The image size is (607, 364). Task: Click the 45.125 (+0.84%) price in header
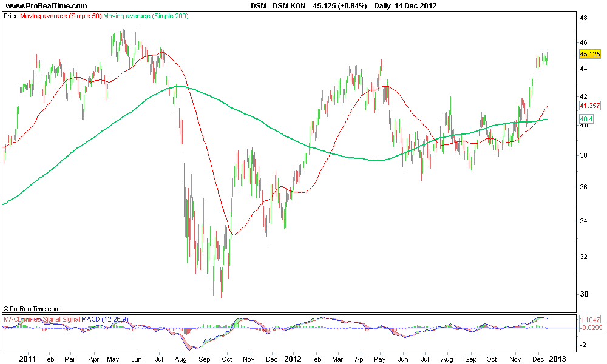339,6
